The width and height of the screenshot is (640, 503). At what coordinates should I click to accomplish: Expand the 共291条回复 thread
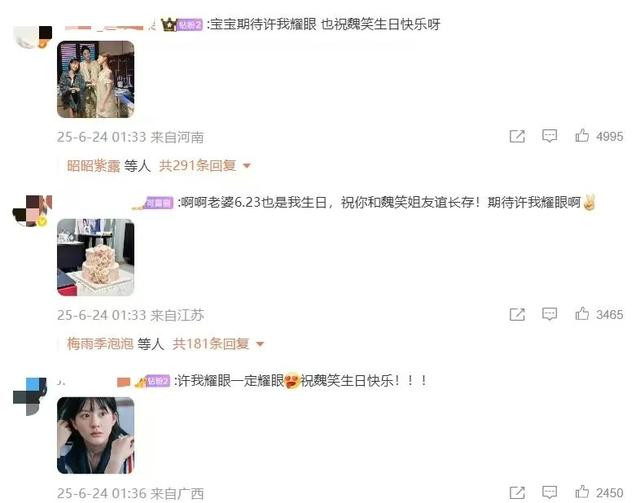click(198, 165)
